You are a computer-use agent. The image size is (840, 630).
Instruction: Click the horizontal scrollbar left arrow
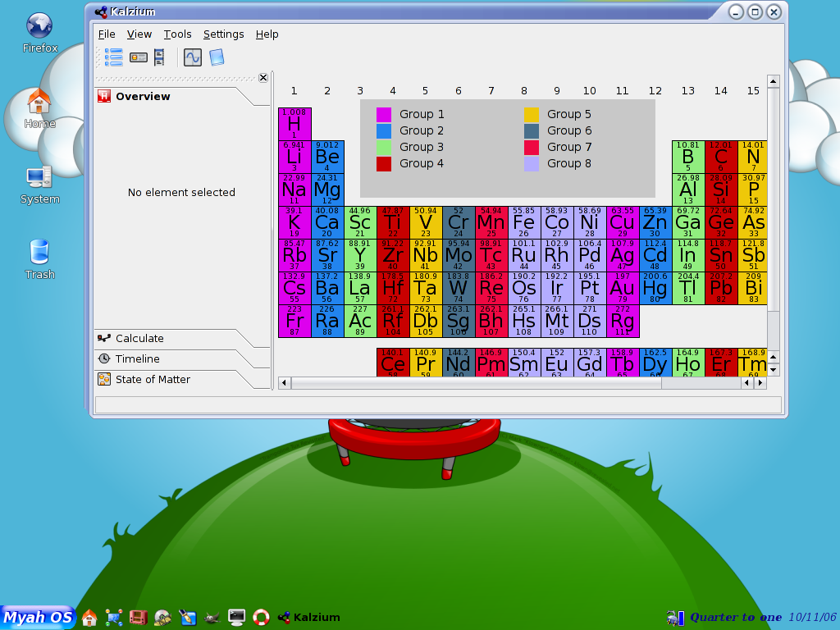point(284,382)
